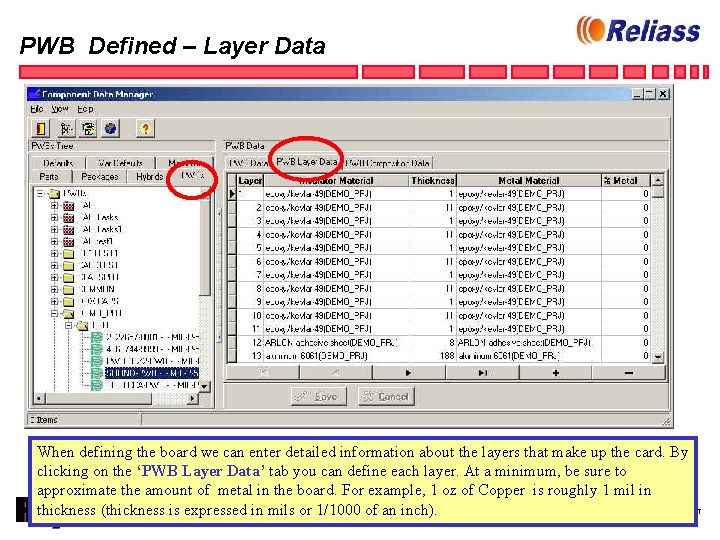The height and width of the screenshot is (540, 720).
Task: Select the layer 13 aluminum 6061 insulator cell
Action: [337, 356]
